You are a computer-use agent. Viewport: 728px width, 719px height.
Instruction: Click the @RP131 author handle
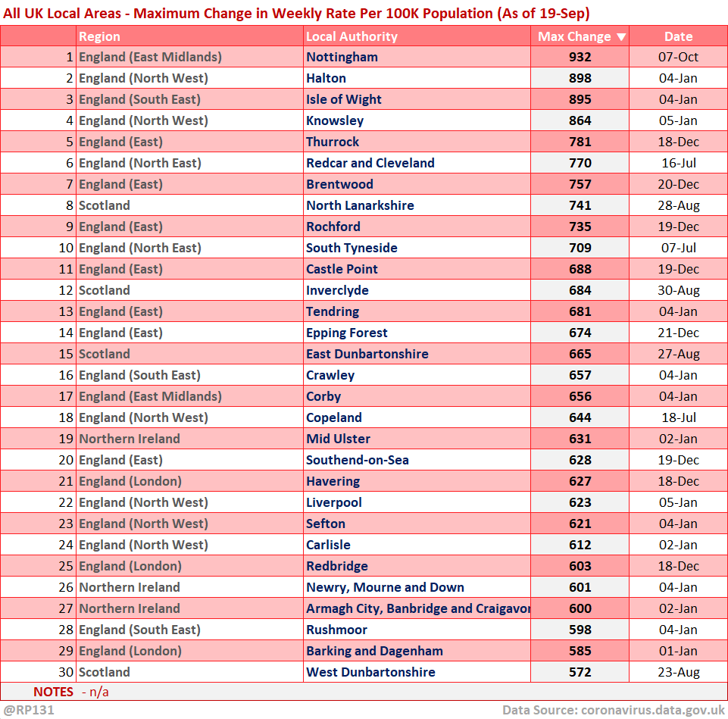tap(29, 710)
